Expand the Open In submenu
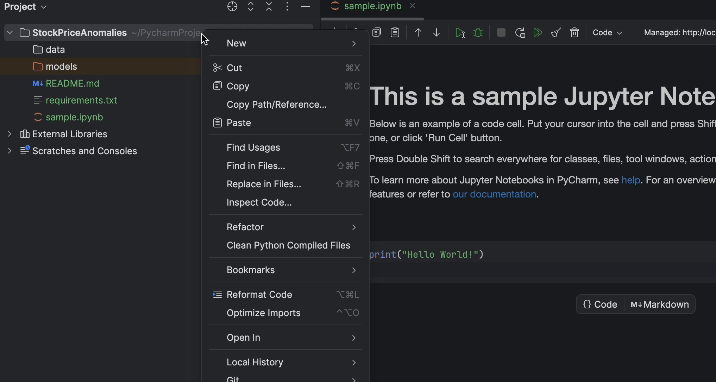This screenshot has width=716, height=382. click(x=285, y=337)
